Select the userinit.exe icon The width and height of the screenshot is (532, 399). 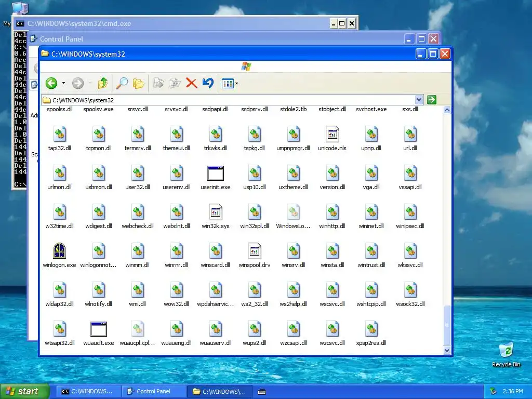point(216,173)
